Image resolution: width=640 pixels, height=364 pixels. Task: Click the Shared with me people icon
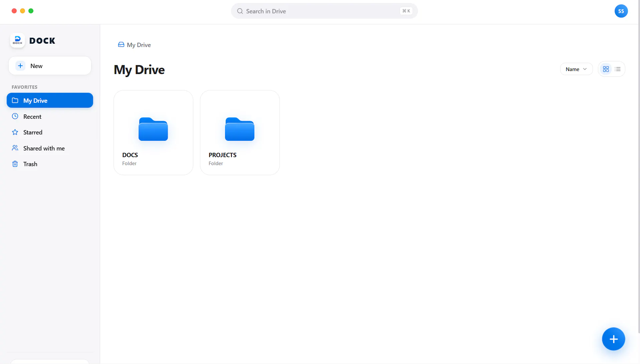click(x=15, y=148)
